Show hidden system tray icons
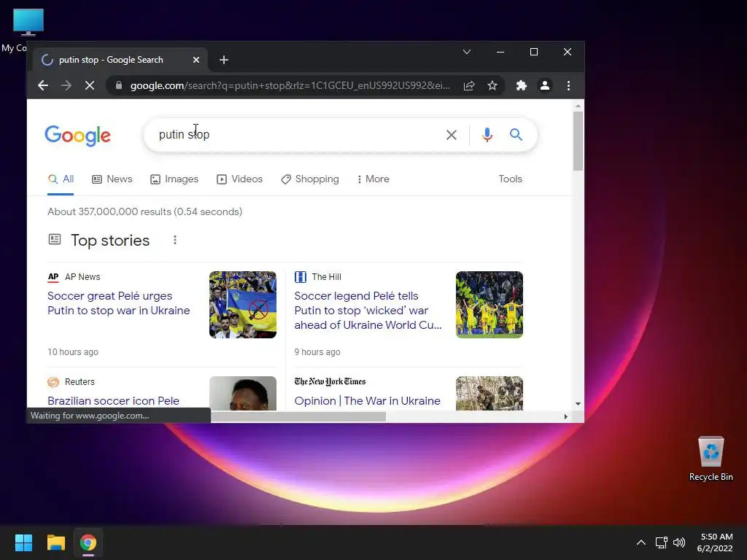 click(641, 542)
